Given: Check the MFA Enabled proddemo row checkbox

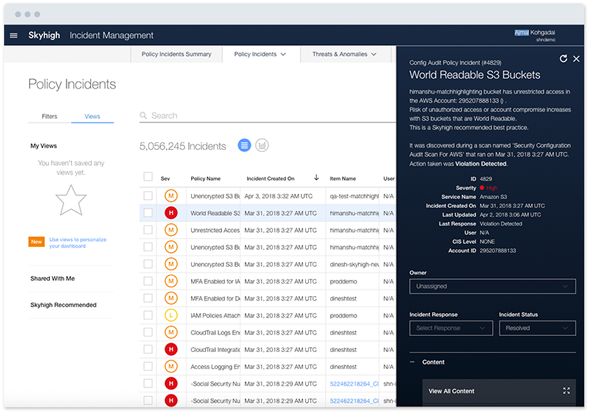Looking at the screenshot, I should pyautogui.click(x=148, y=281).
